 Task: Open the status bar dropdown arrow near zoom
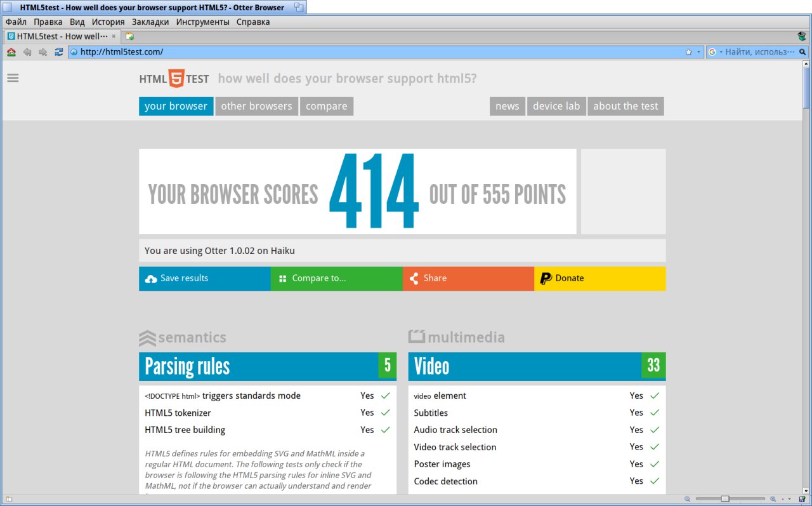click(x=790, y=499)
